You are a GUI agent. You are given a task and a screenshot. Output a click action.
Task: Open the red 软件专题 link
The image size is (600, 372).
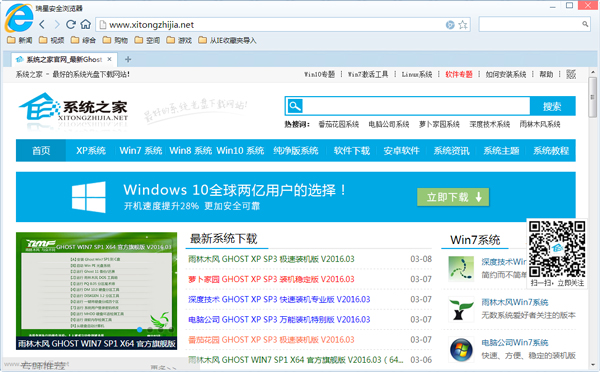(459, 74)
